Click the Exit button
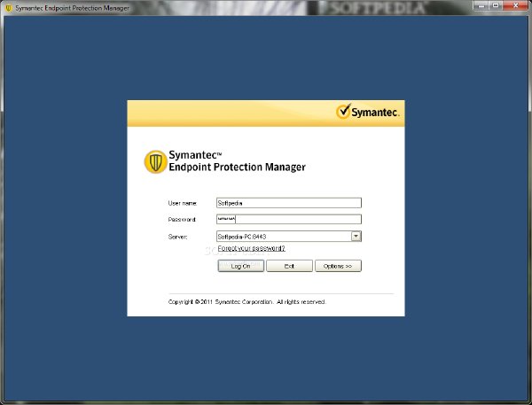The height and width of the screenshot is (405, 532). coord(289,266)
